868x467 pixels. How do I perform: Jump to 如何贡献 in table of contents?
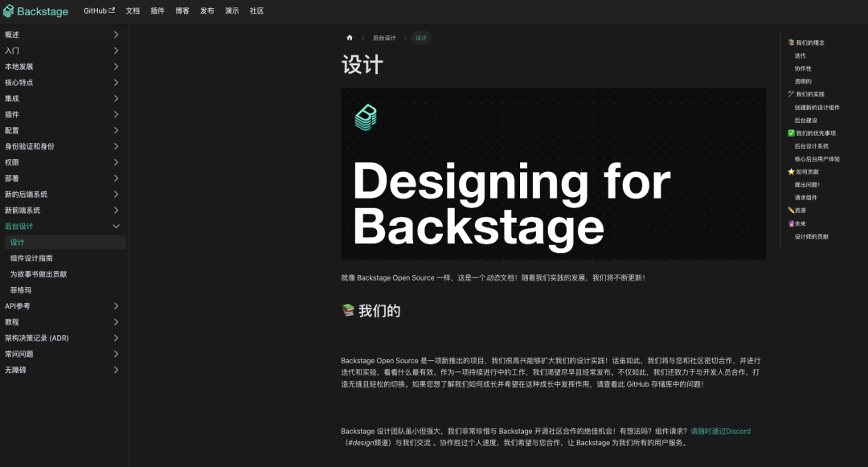pyautogui.click(x=808, y=172)
